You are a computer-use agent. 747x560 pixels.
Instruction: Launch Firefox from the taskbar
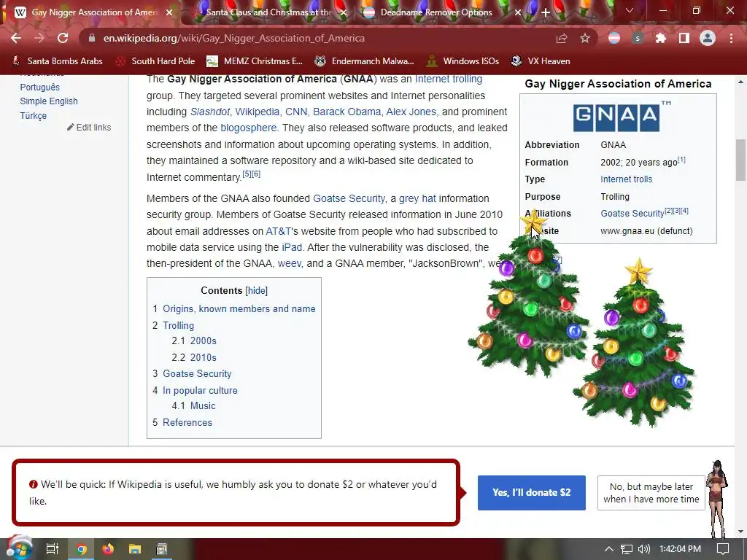pyautogui.click(x=108, y=549)
